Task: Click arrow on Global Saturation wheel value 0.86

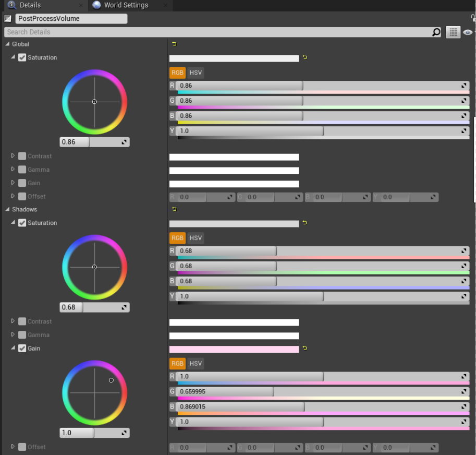Action: (124, 142)
